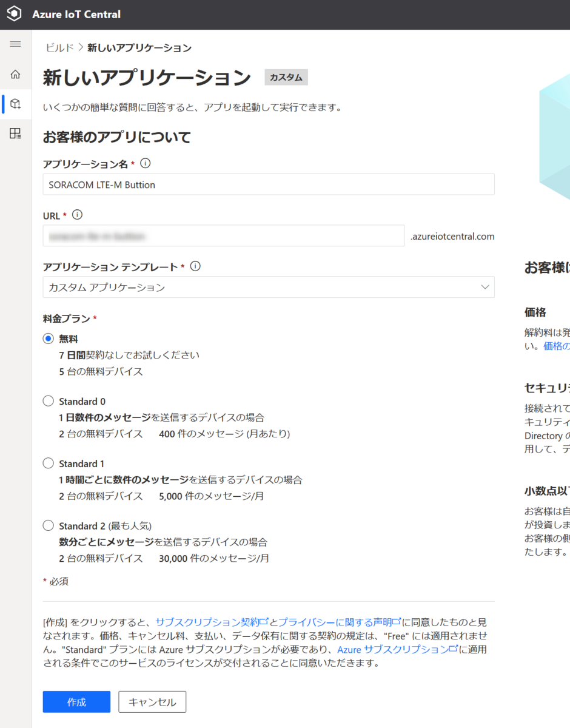
Task: Click Azure IoT Central title text
Action: click(x=76, y=14)
